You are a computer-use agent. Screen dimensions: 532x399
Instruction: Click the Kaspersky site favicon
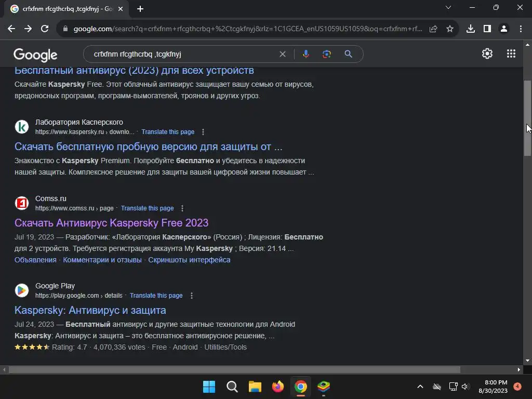[22, 127]
